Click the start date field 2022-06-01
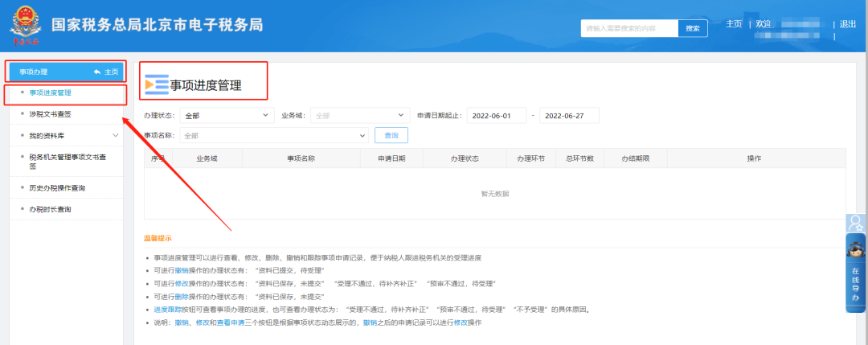This screenshot has height=345, width=868. 496,116
